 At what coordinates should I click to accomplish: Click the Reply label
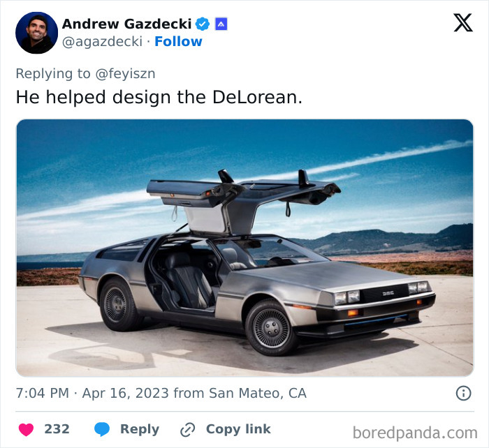click(140, 429)
